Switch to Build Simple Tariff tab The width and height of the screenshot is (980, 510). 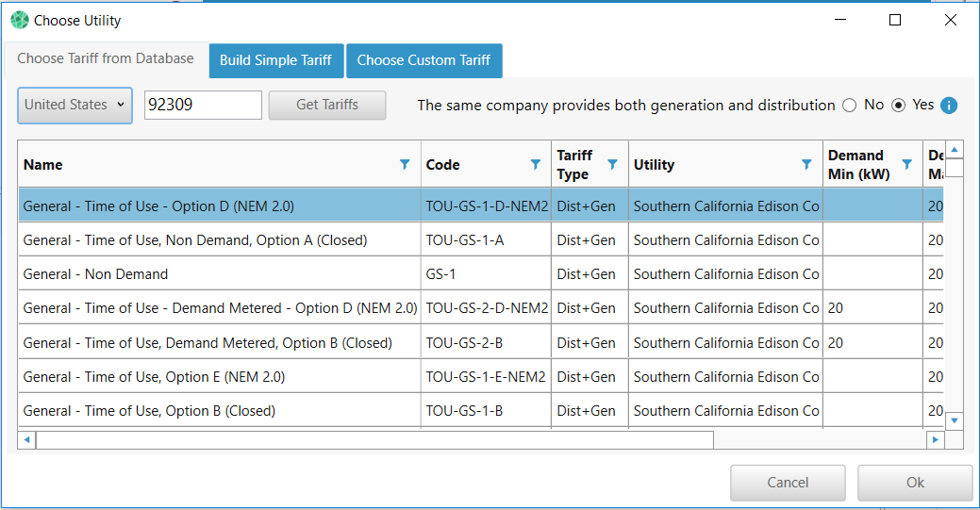pos(275,60)
